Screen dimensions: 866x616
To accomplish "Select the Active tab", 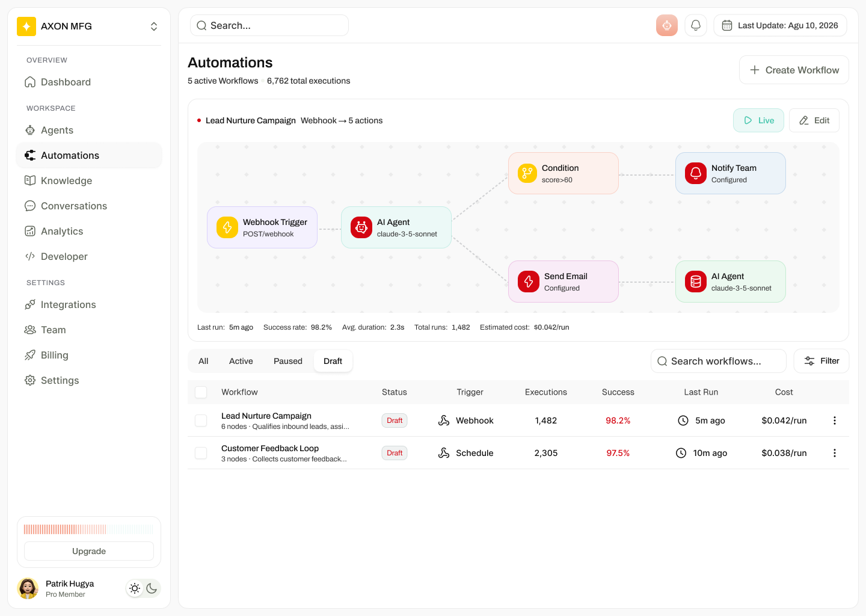I will tap(241, 361).
